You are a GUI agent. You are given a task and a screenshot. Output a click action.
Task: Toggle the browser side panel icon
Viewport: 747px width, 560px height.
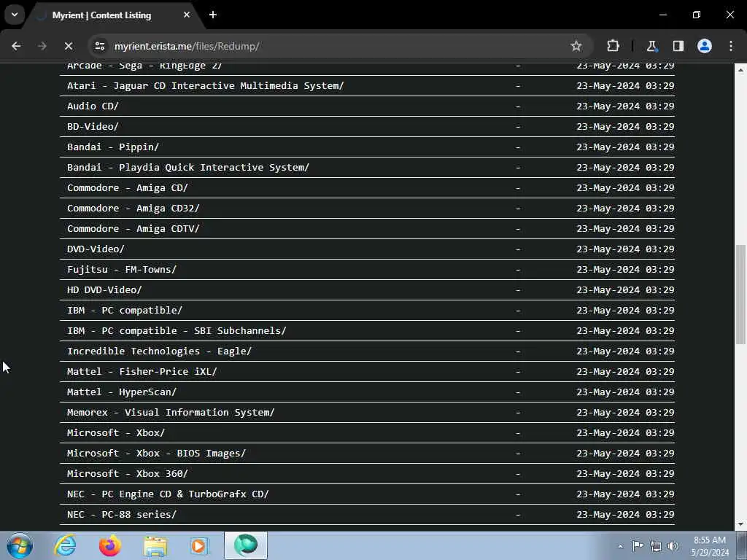click(x=678, y=46)
